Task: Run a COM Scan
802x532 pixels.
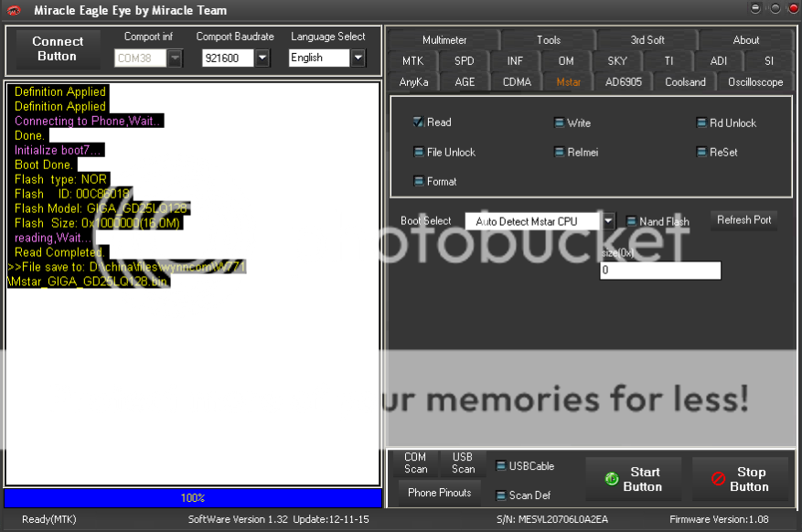Action: (415, 463)
